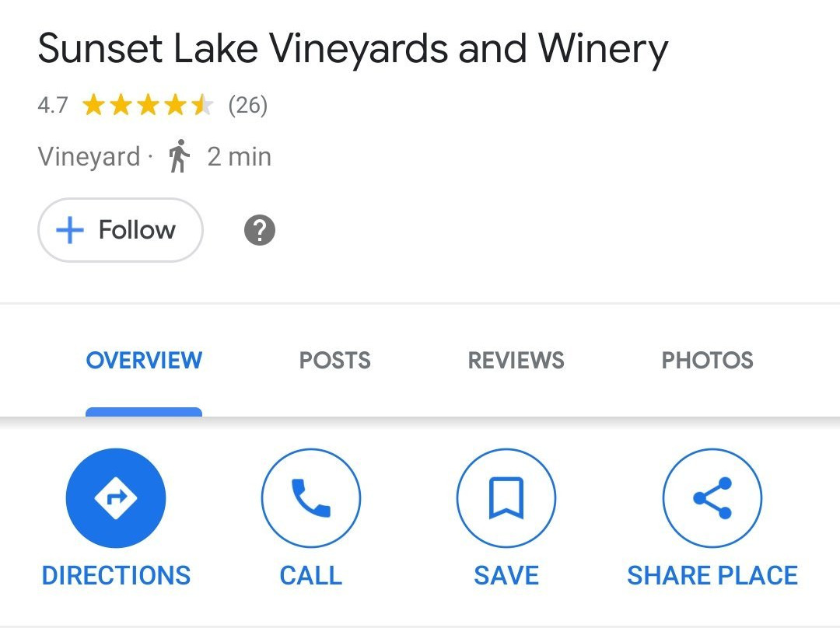This screenshot has width=840, height=628.
Task: View the Posts tab
Action: tap(334, 360)
